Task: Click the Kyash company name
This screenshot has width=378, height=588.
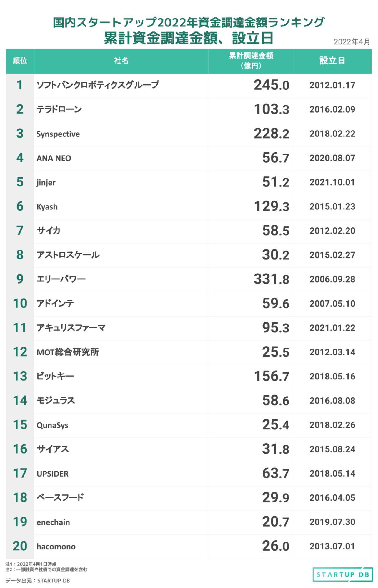Action: (47, 207)
